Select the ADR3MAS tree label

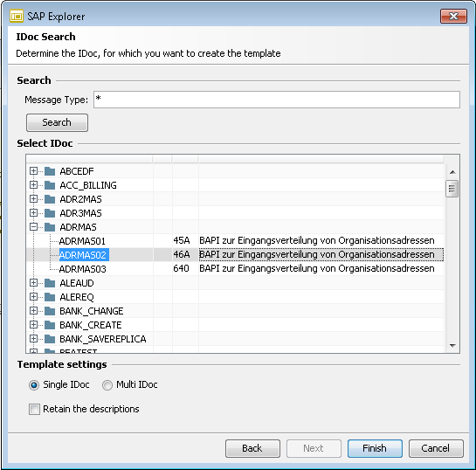[x=80, y=213]
